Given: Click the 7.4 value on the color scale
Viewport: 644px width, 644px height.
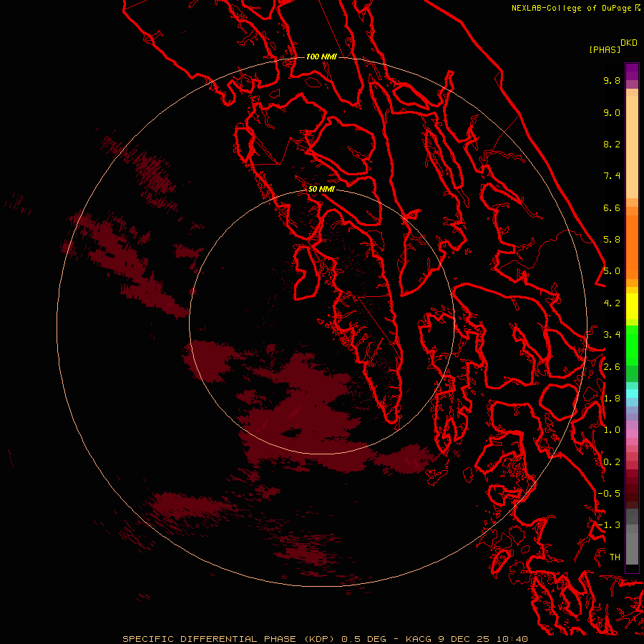Looking at the screenshot, I should (x=612, y=176).
